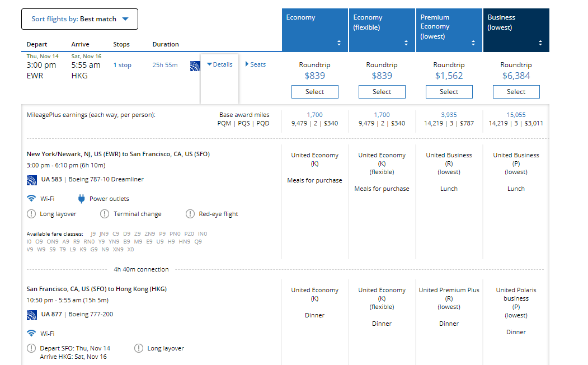Viewport: 588px width, 365px height.
Task: Sort by Economy column arrows
Action: (339, 43)
